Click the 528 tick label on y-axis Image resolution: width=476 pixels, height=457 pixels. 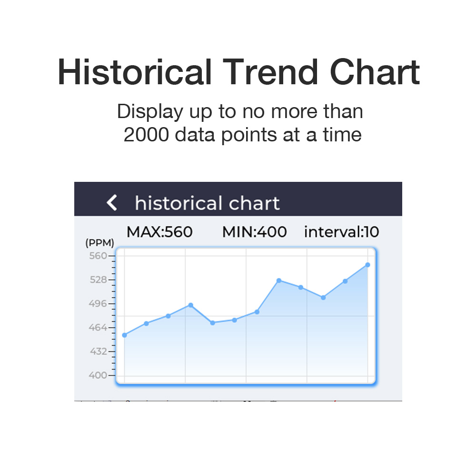coord(98,279)
